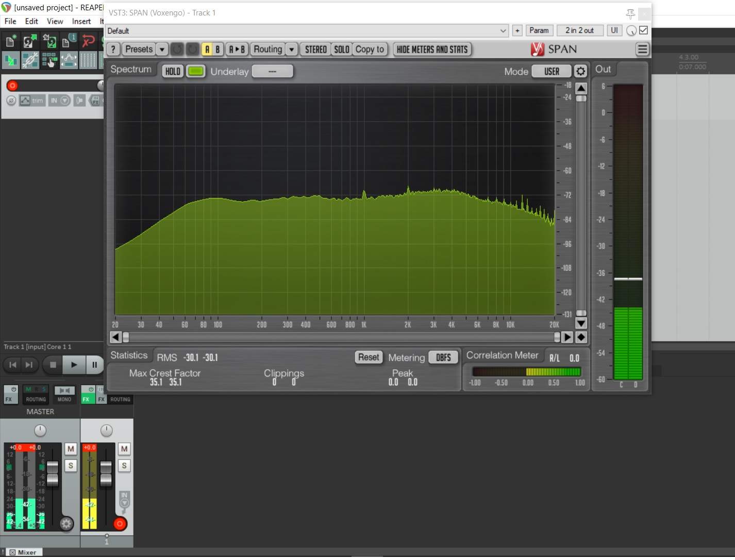The width and height of the screenshot is (735, 560).
Task: Open the track IN input dropdown
Action: click(60, 101)
